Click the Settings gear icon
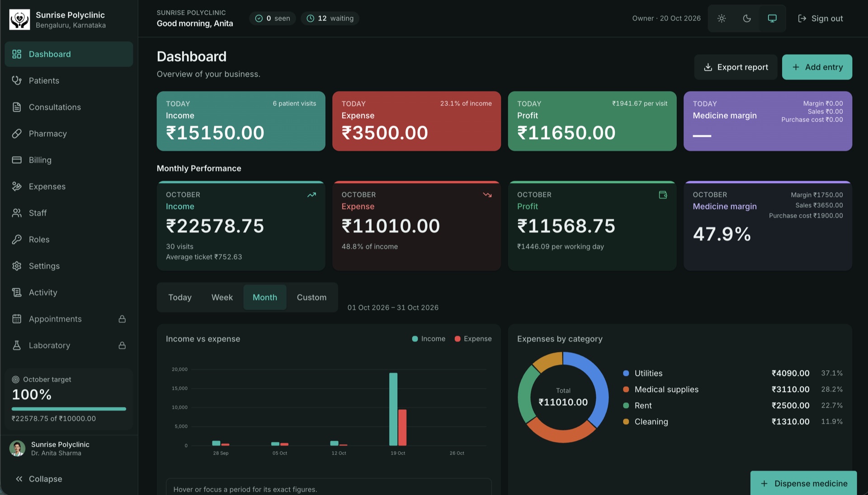868x495 pixels. (17, 266)
